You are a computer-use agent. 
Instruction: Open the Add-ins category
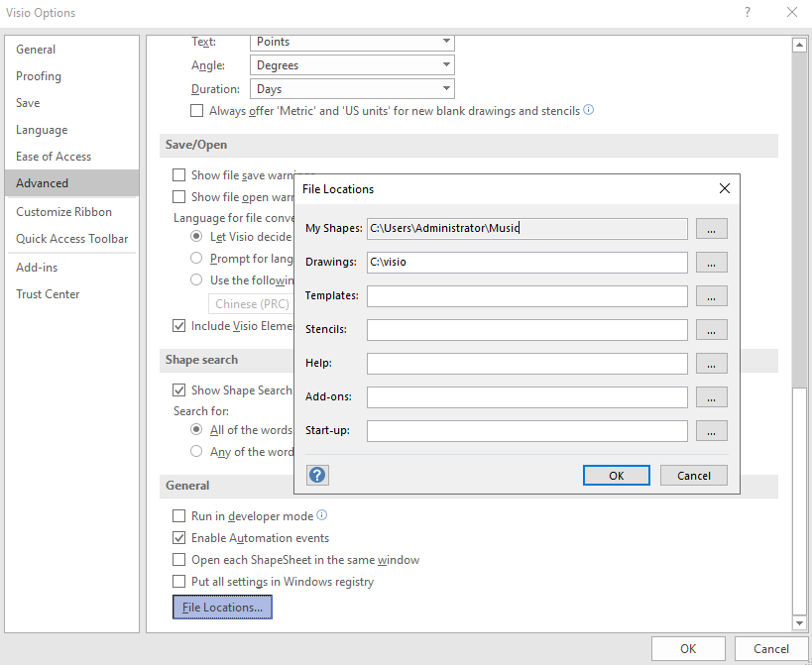click(72, 268)
